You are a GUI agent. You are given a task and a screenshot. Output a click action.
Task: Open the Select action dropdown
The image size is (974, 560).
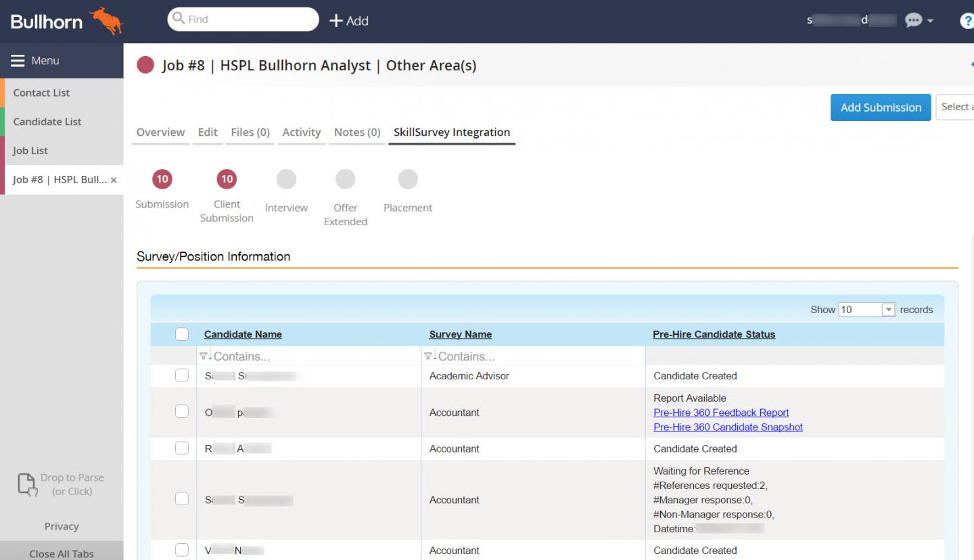[955, 107]
